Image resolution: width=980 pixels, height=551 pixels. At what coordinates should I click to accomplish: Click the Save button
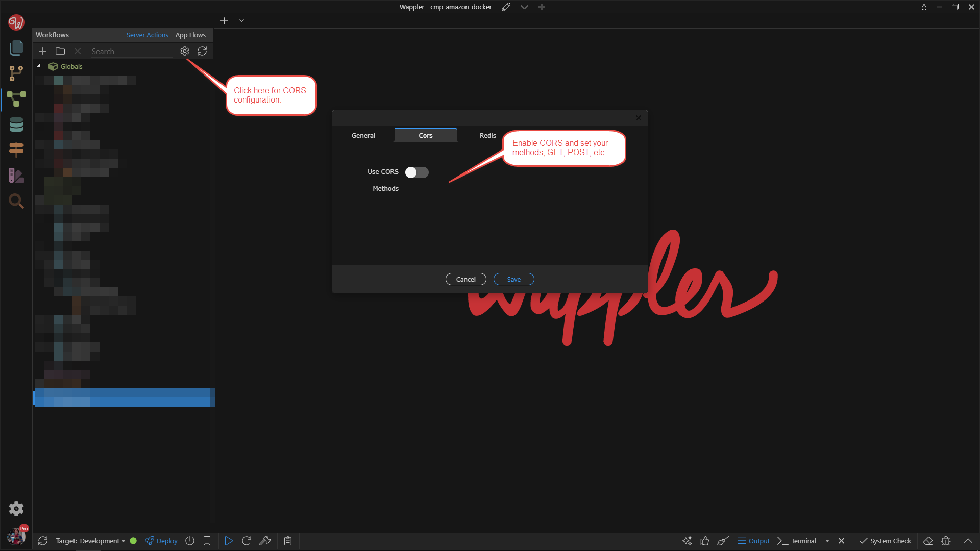(x=513, y=279)
